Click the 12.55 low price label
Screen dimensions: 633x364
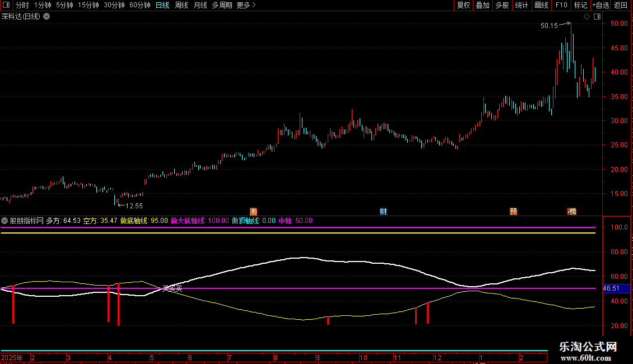134,206
